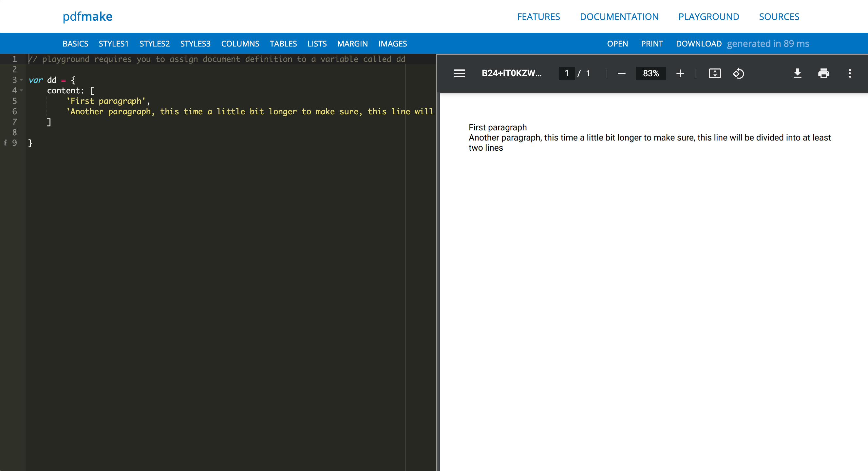Click the fit to page icon
The width and height of the screenshot is (868, 471).
click(x=715, y=73)
